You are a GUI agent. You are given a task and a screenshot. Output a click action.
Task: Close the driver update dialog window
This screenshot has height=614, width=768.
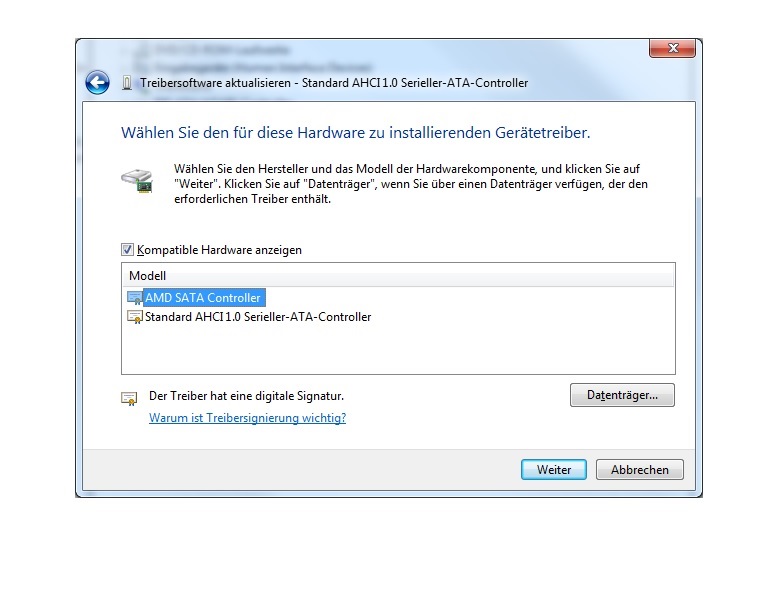click(x=672, y=48)
